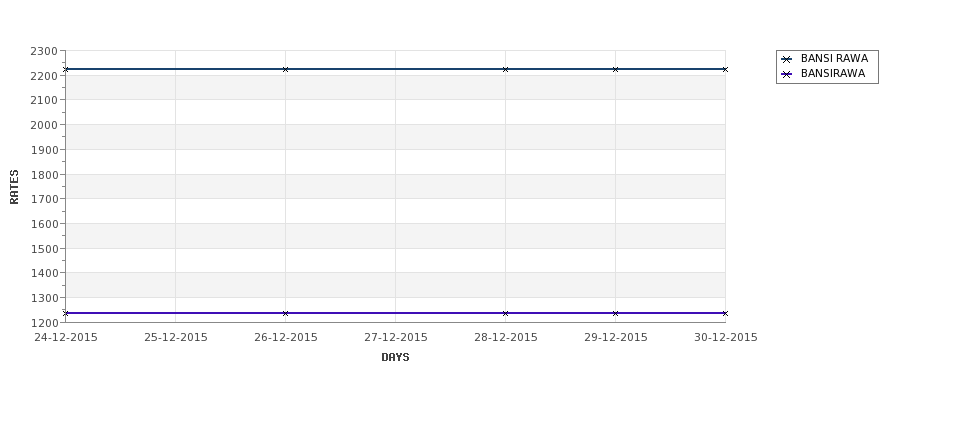Click upper line data point at 29-12-2015
Screen dimensions: 975x429
coord(615,69)
